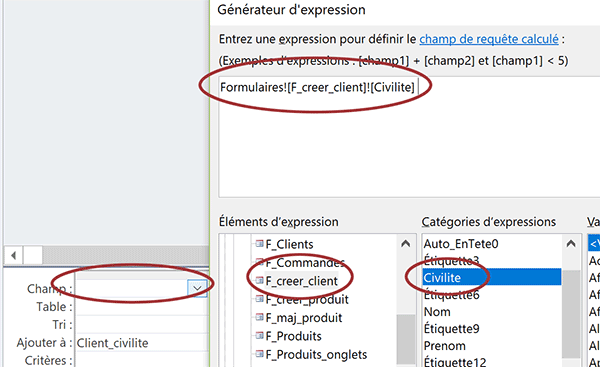
Task: Click the Critères row cell in the query grid
Action: 142,360
